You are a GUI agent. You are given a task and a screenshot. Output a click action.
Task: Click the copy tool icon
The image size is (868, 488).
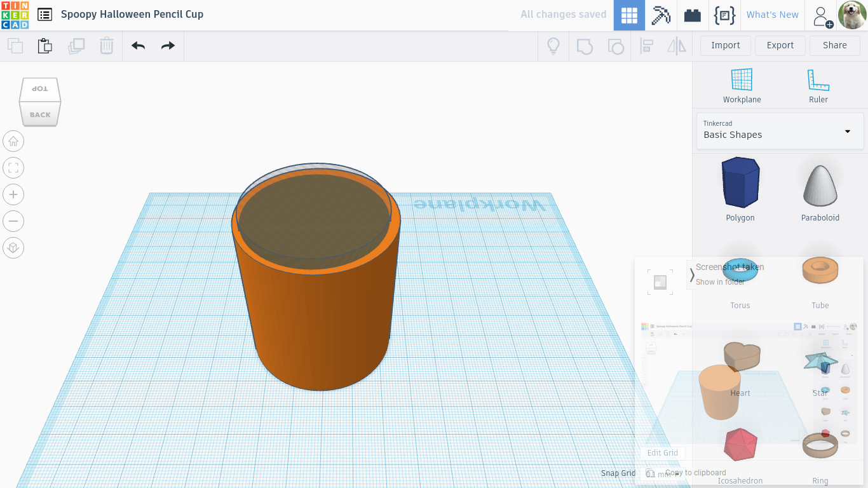[x=15, y=46]
